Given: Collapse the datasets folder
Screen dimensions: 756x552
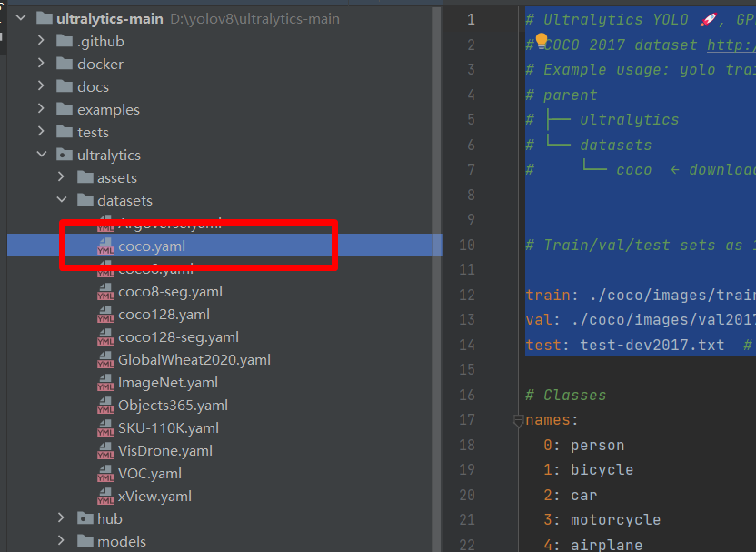Looking at the screenshot, I should [x=62, y=200].
